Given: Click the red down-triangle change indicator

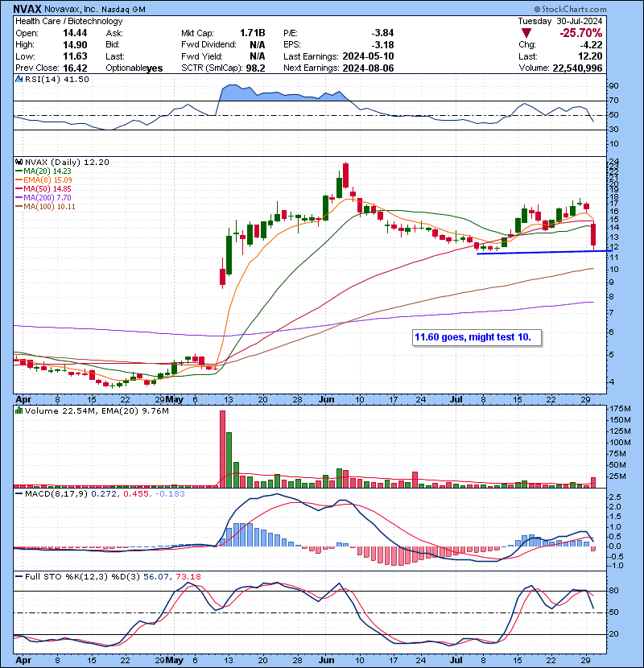Looking at the screenshot, I should 526,33.
